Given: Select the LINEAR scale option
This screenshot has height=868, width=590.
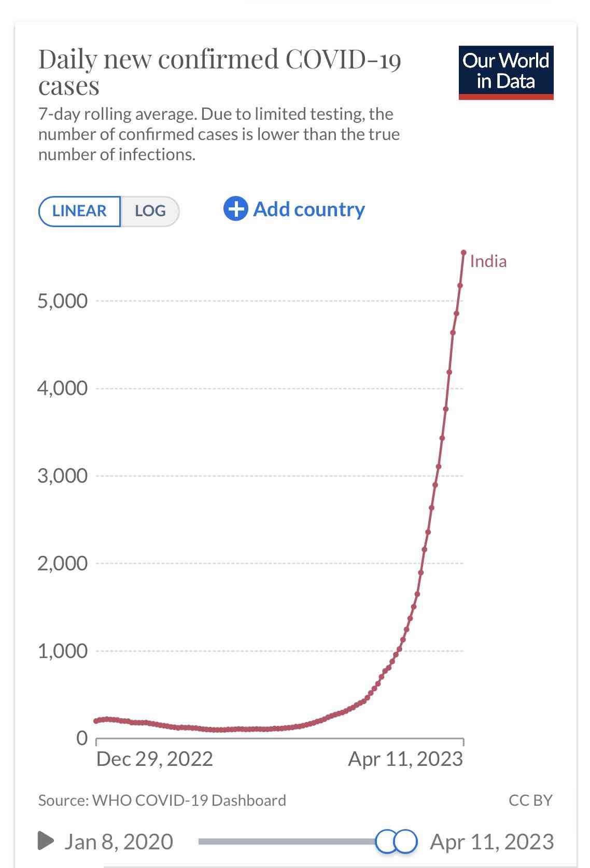Looking at the screenshot, I should (x=79, y=211).
